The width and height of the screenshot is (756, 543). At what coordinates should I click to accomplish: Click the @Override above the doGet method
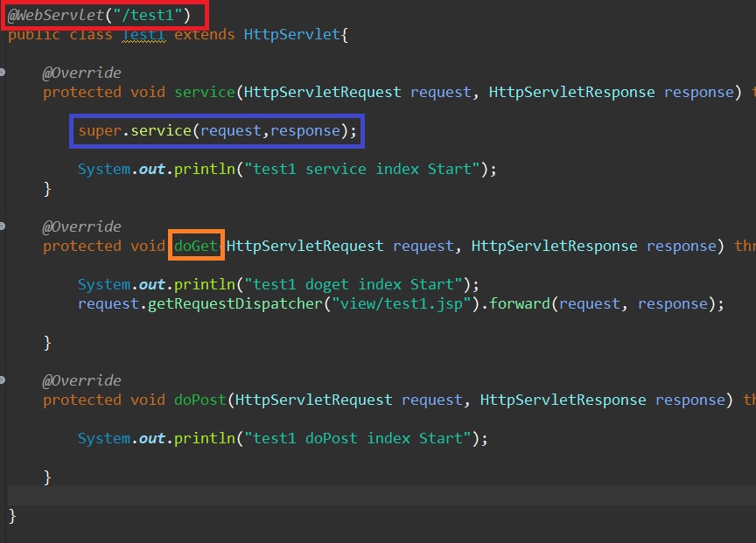coord(81,226)
